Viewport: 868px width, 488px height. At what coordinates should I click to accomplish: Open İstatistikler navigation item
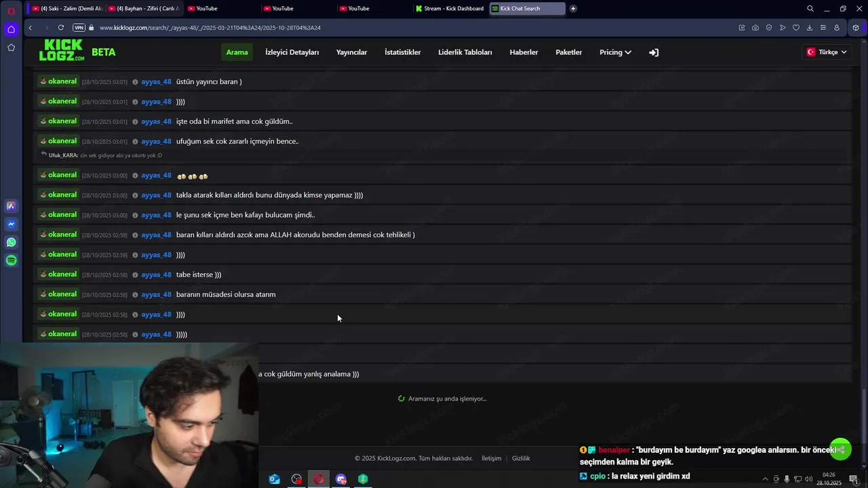[403, 52]
